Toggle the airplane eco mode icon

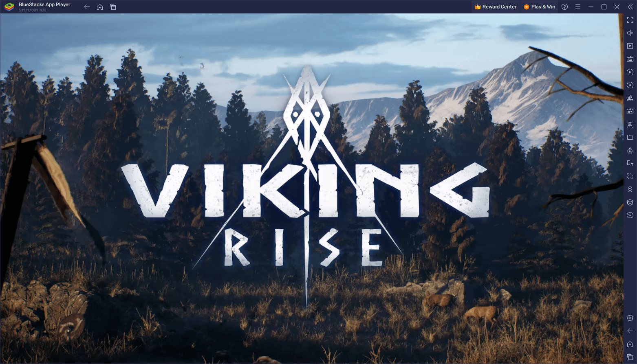(x=630, y=150)
